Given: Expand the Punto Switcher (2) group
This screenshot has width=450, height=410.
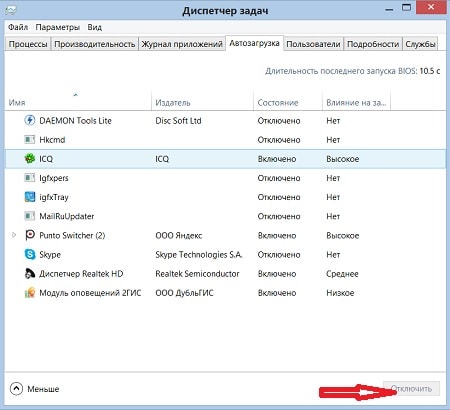Looking at the screenshot, I should pyautogui.click(x=14, y=235).
